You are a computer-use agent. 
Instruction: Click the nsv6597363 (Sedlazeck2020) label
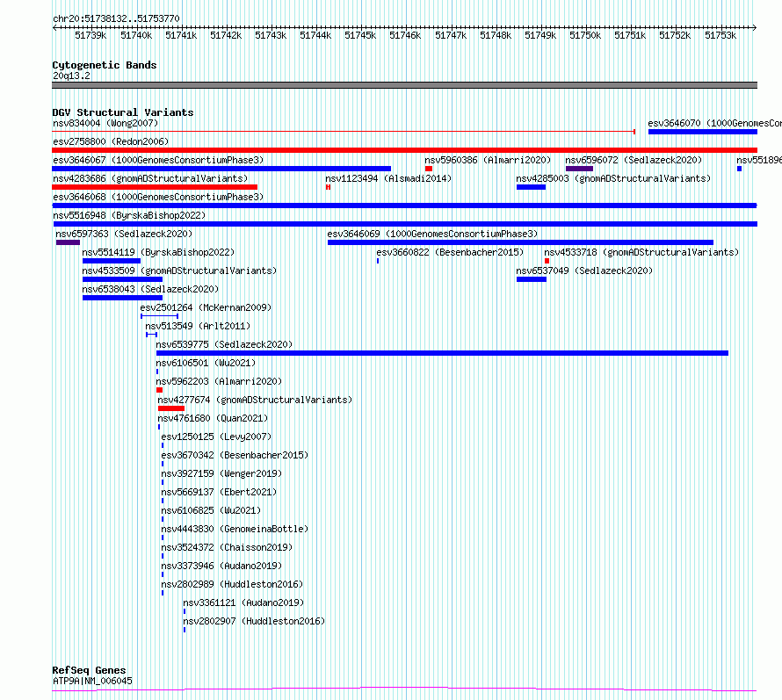(x=124, y=234)
